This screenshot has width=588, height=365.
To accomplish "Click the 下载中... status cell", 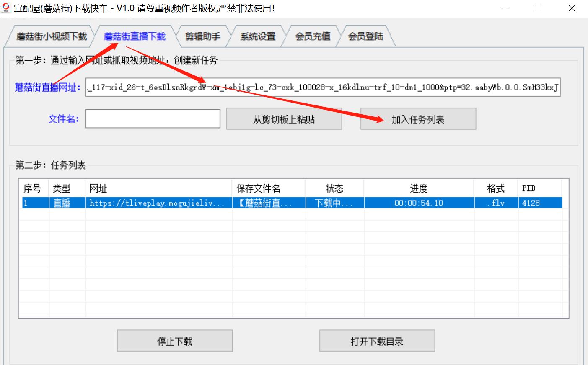I will (334, 203).
